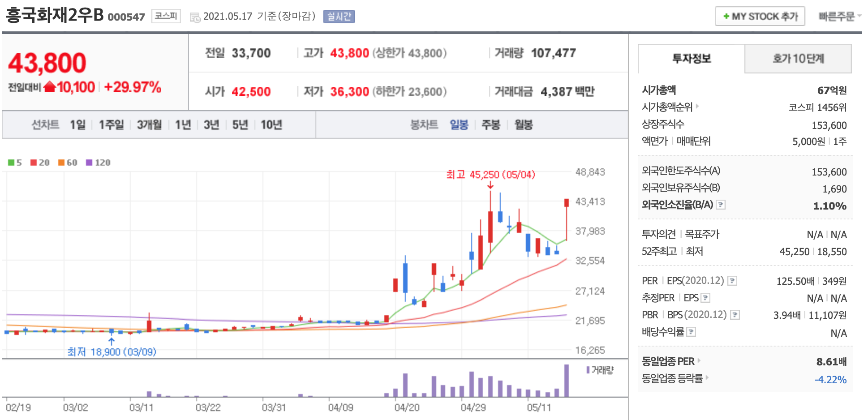The image size is (868, 420).
Task: Click the green 5-day moving average legend
Action: (x=15, y=163)
